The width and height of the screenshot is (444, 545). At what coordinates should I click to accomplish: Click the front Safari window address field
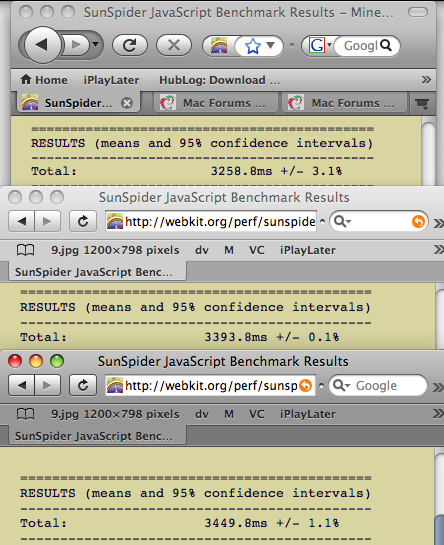[x=210, y=385]
